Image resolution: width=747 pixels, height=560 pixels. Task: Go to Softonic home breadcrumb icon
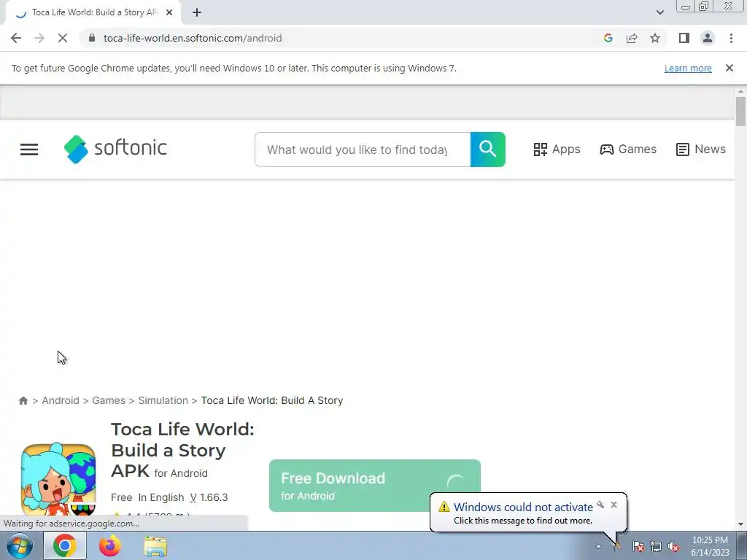(23, 400)
